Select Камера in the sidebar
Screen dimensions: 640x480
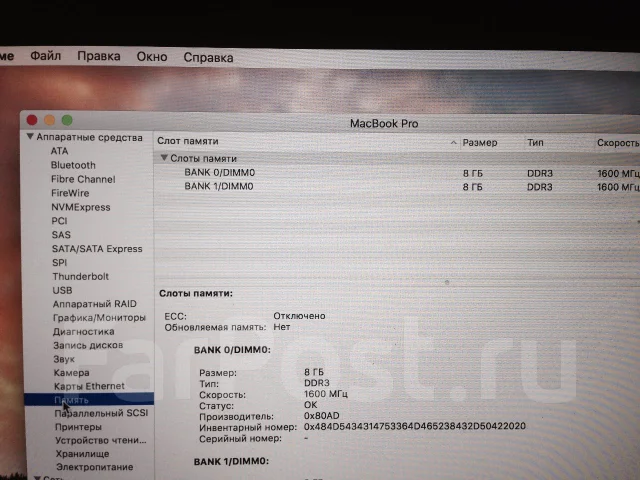[71, 373]
